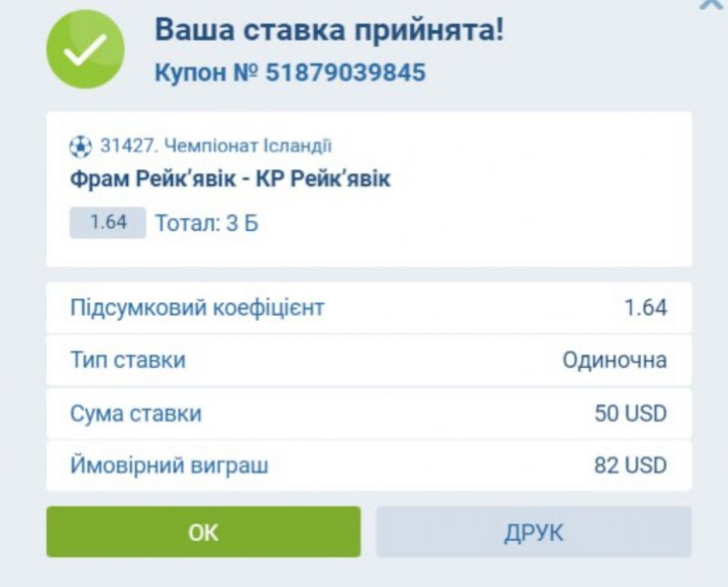Click the "Підсумковий коефіцієнт" row label
Screen dimensions: 728x587
click(x=197, y=308)
